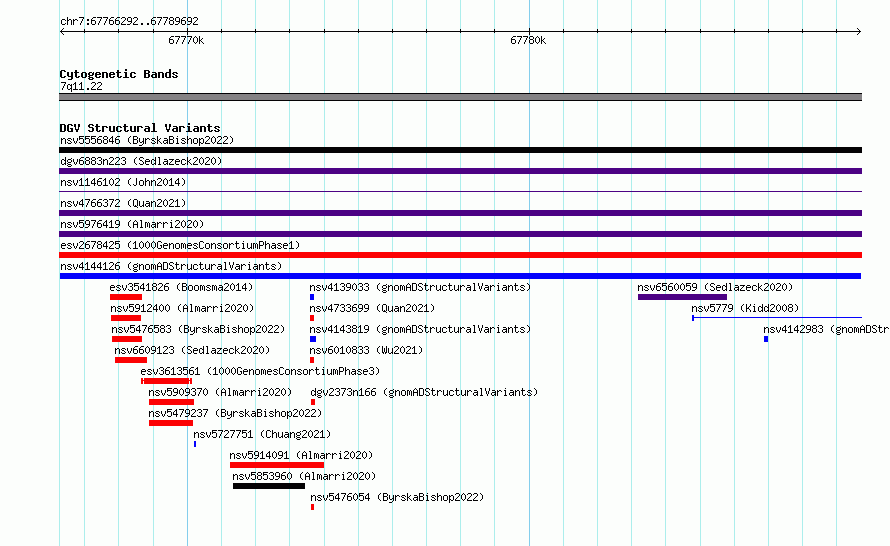
Task: Open nsv6010833 (Wu2021) label
Action: tap(366, 350)
